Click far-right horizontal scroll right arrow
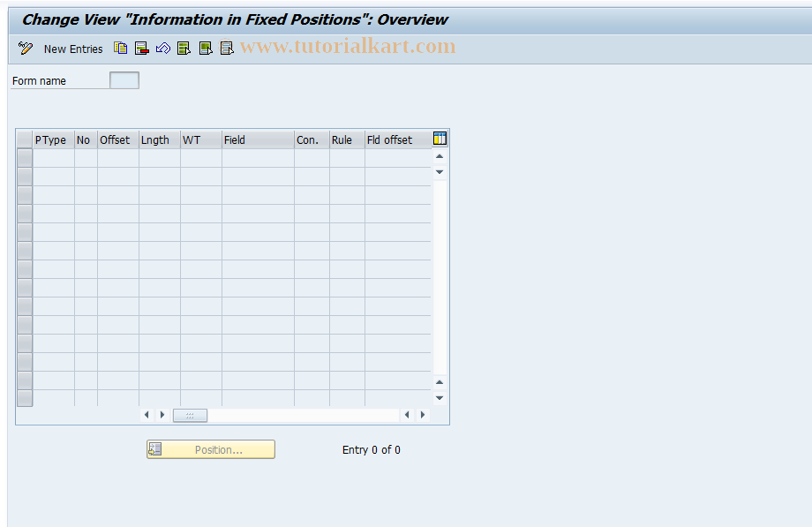The image size is (812, 527). click(423, 415)
